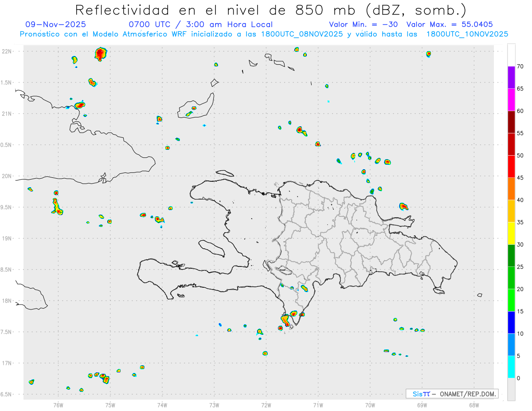The image size is (532, 411).
Task: Select the colorbar label '30'
Action: 520,244
